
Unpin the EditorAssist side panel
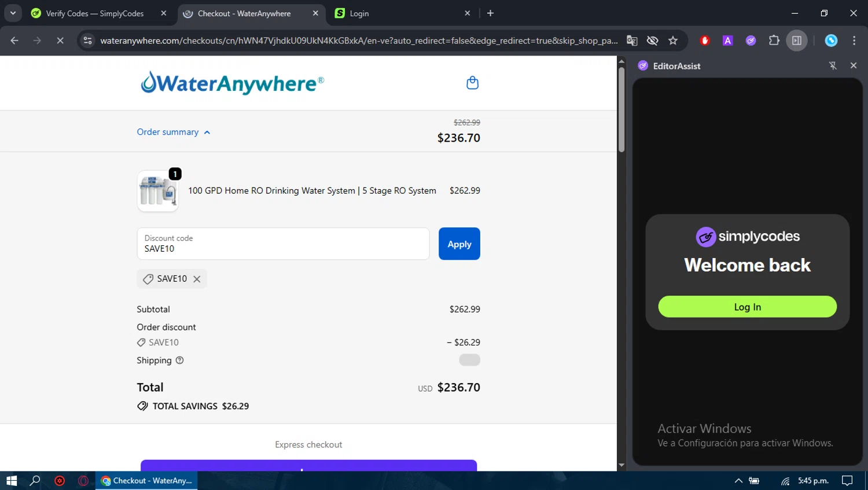pyautogui.click(x=833, y=65)
